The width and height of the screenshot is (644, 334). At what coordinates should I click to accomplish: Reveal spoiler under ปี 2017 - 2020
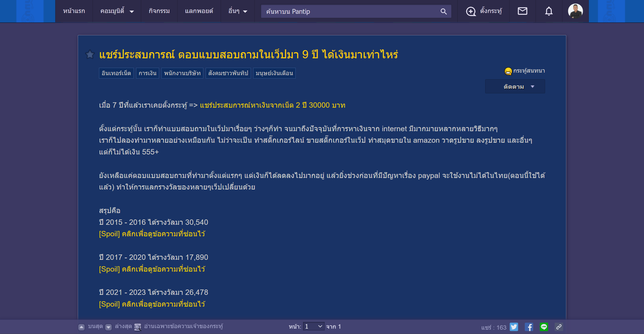[x=152, y=269]
